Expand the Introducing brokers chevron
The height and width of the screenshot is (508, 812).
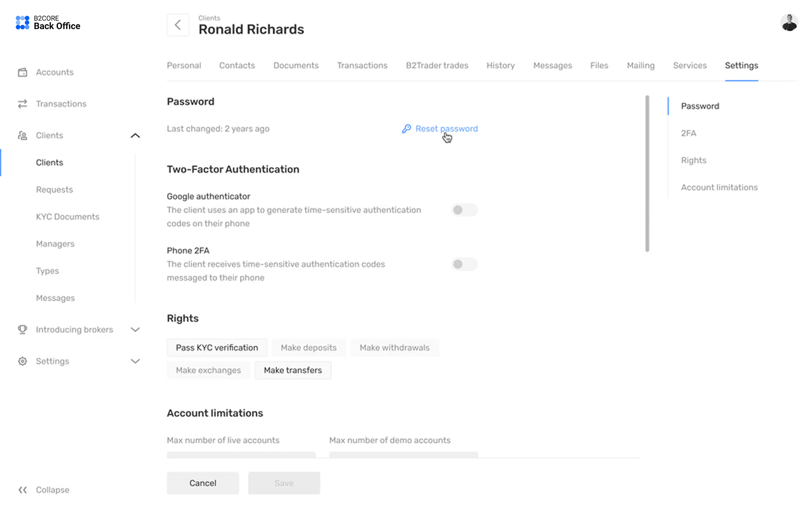click(x=135, y=330)
